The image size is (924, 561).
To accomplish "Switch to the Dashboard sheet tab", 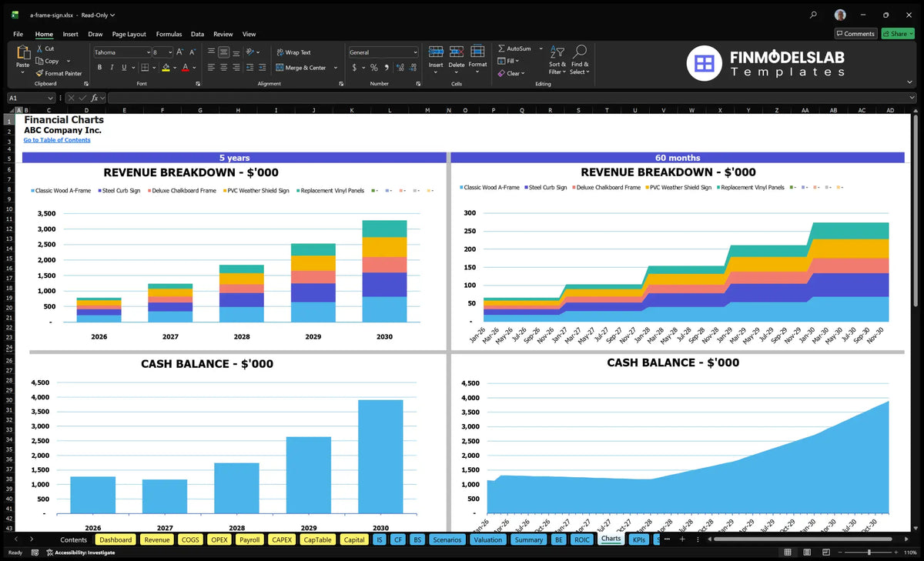I will [x=115, y=539].
